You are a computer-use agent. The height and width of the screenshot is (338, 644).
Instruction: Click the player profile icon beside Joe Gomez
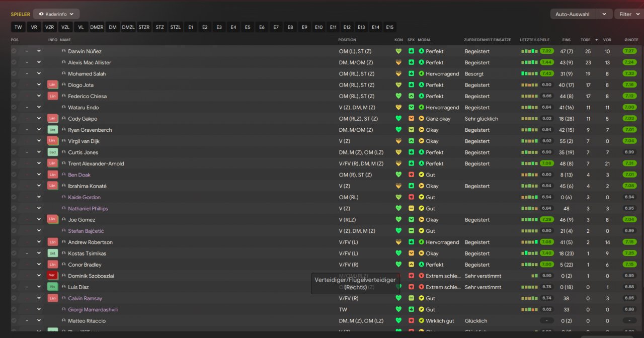[64, 220]
